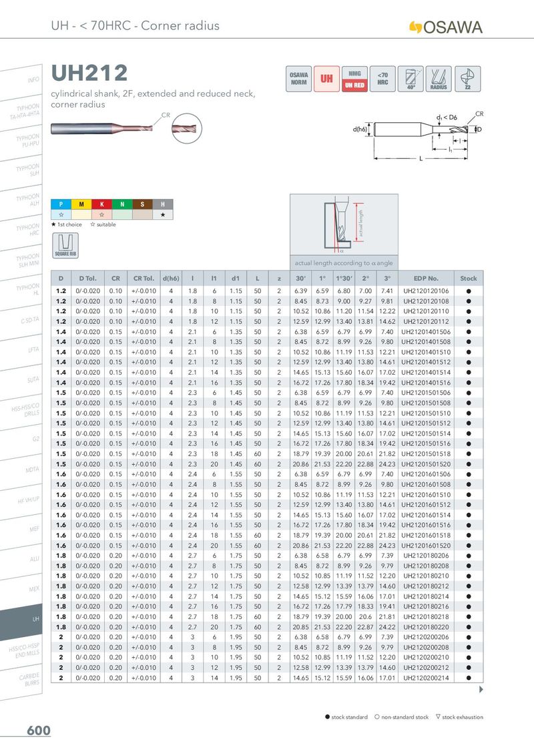Click the stock dot for UH2120120106
Viewport: 534px width, 756px height.
coord(469,291)
